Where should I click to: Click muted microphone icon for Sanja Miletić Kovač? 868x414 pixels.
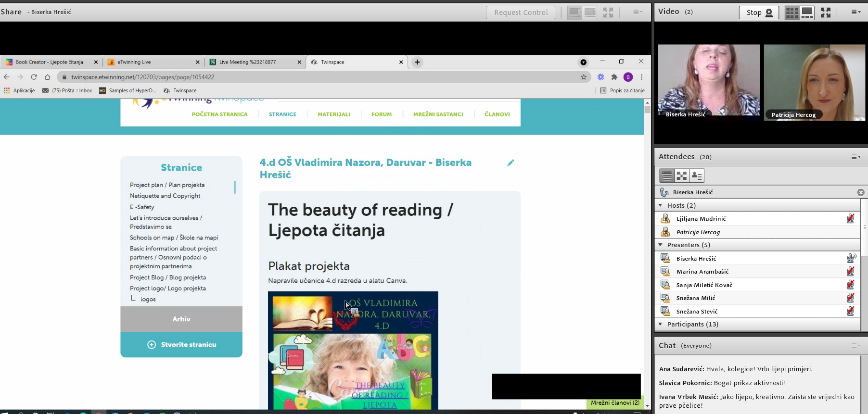(851, 285)
